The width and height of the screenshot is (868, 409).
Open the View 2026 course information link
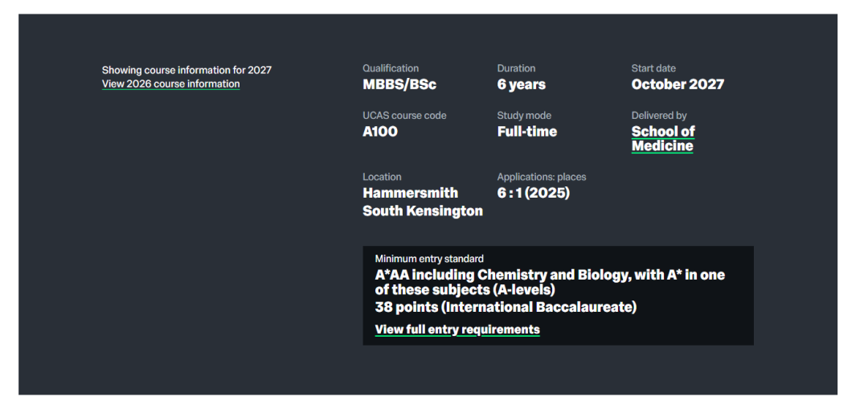(x=170, y=84)
